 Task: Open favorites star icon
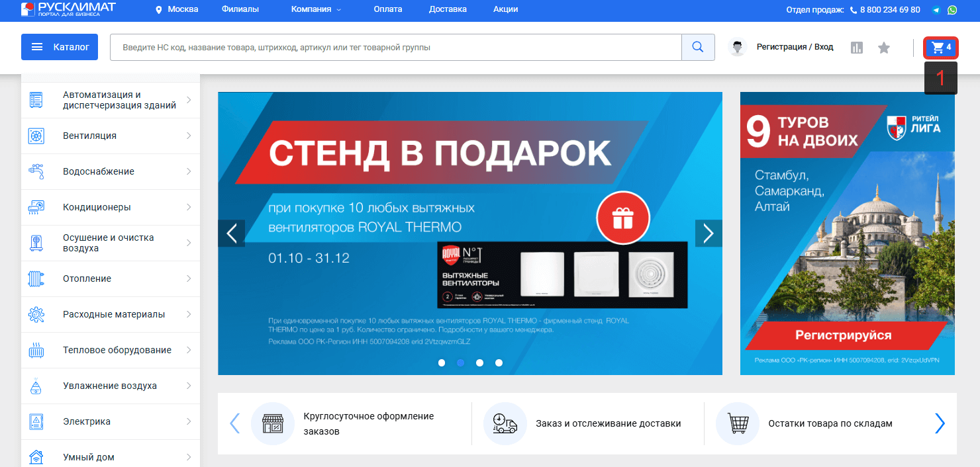pyautogui.click(x=884, y=48)
